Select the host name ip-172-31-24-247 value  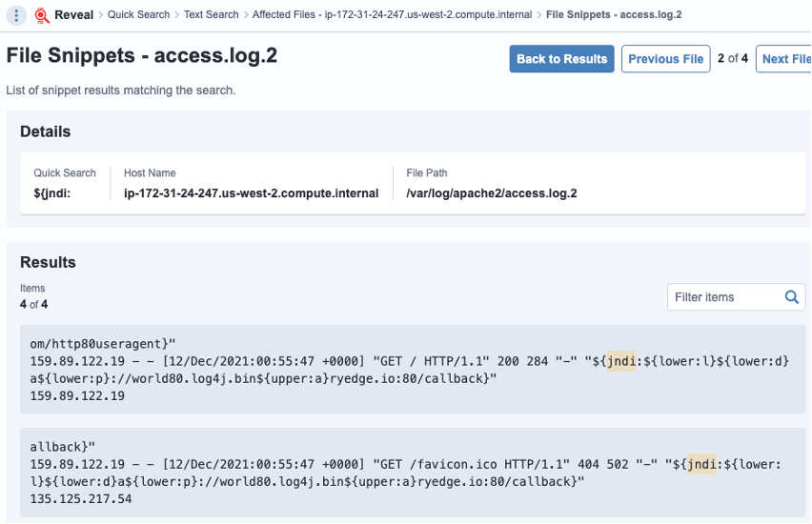tap(252, 193)
